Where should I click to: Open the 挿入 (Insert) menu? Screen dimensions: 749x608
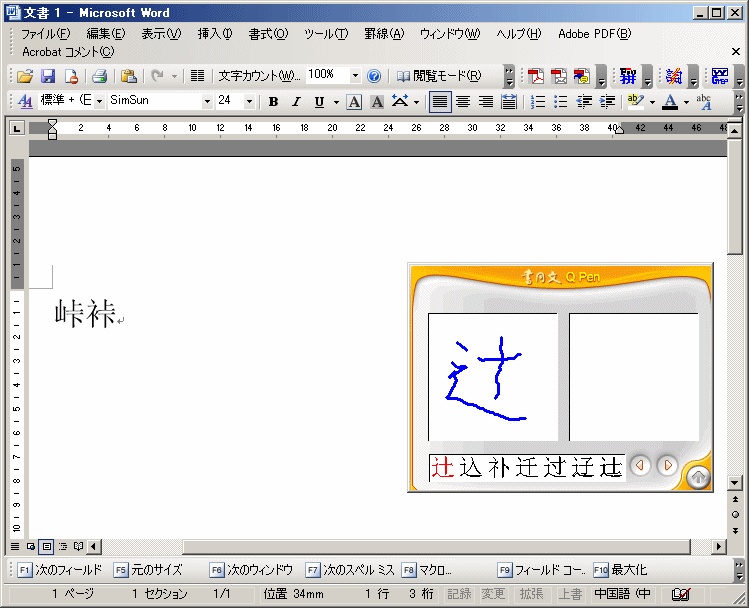(x=214, y=33)
